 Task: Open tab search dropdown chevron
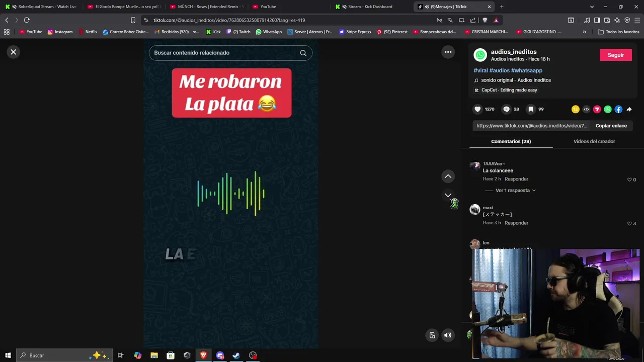(592, 7)
